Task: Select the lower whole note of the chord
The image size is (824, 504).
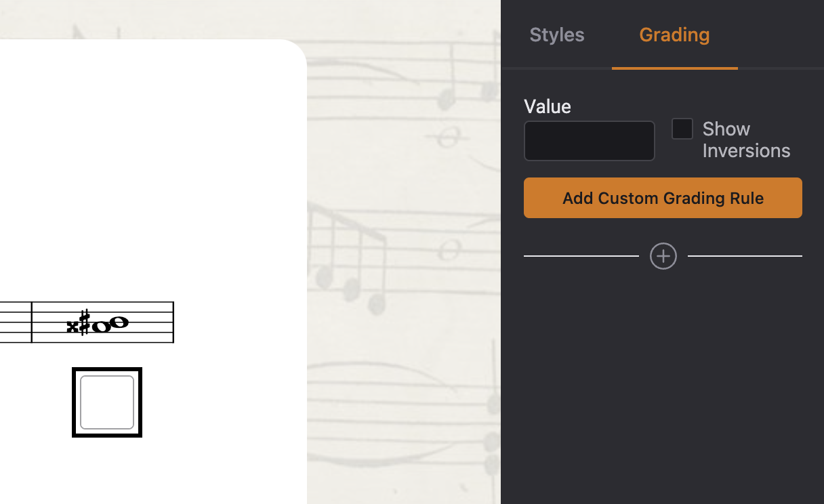Action: (x=102, y=327)
